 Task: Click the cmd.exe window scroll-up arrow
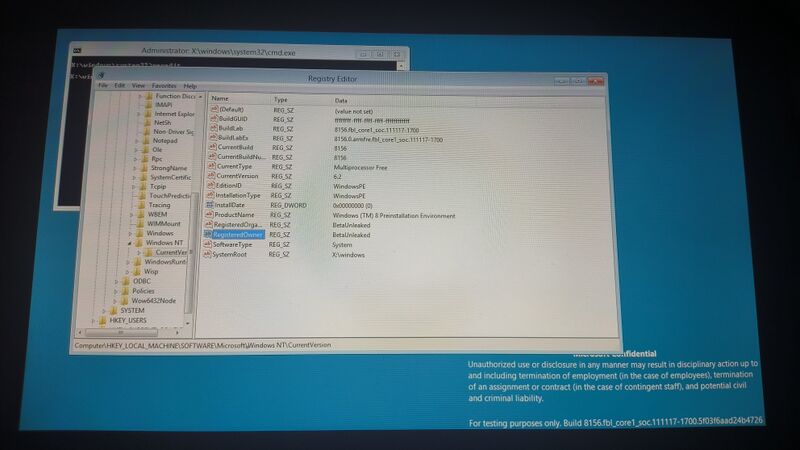(401, 65)
